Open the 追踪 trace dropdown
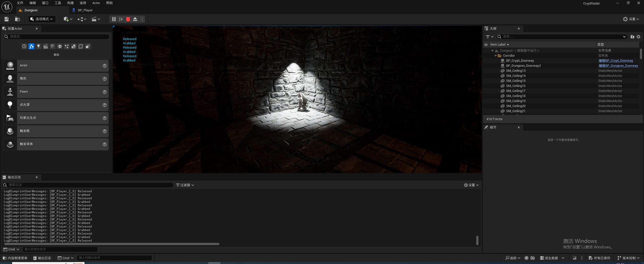644x264 pixels. [513, 258]
